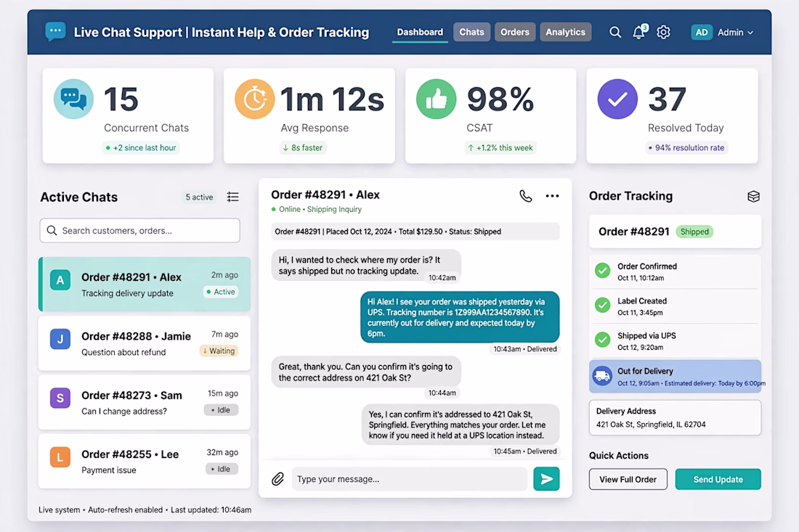Open notifications bell icon

click(639, 32)
